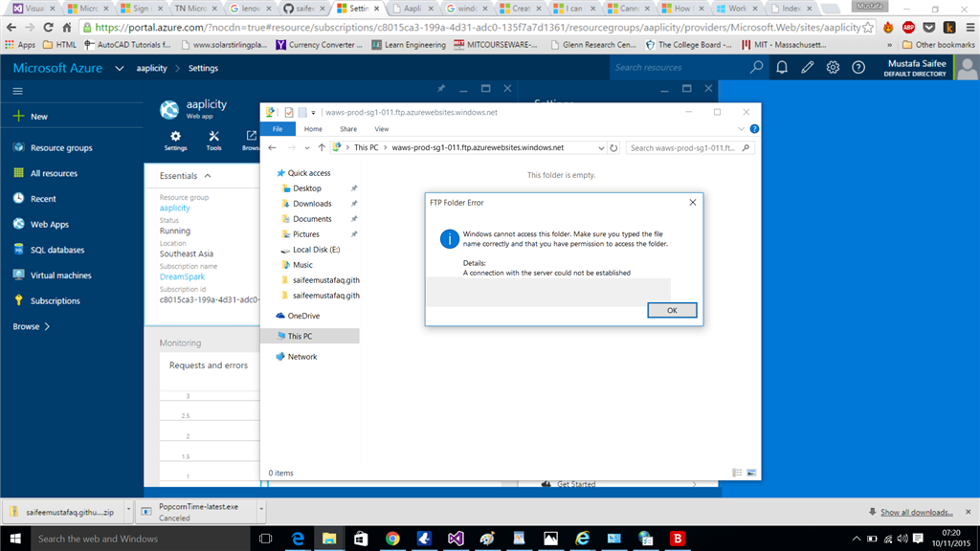Viewport: 980px width, 551px height.
Task: Collapse the Essentials section
Action: pyautogui.click(x=208, y=176)
